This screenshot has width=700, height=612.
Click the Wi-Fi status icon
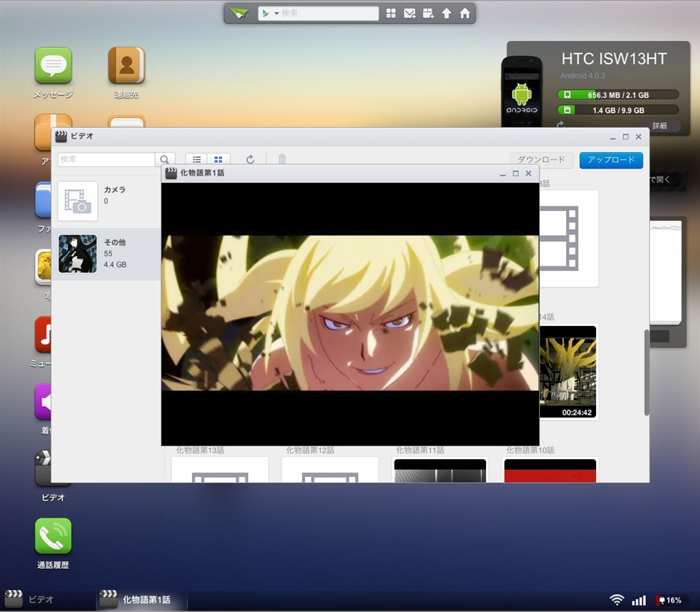tap(617, 600)
